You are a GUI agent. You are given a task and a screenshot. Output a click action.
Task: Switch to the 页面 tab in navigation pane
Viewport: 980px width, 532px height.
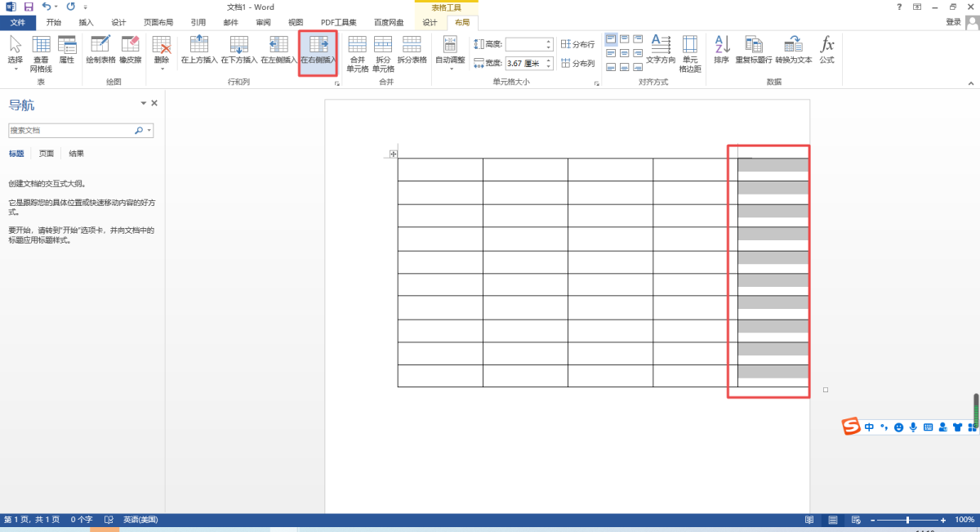[47, 154]
